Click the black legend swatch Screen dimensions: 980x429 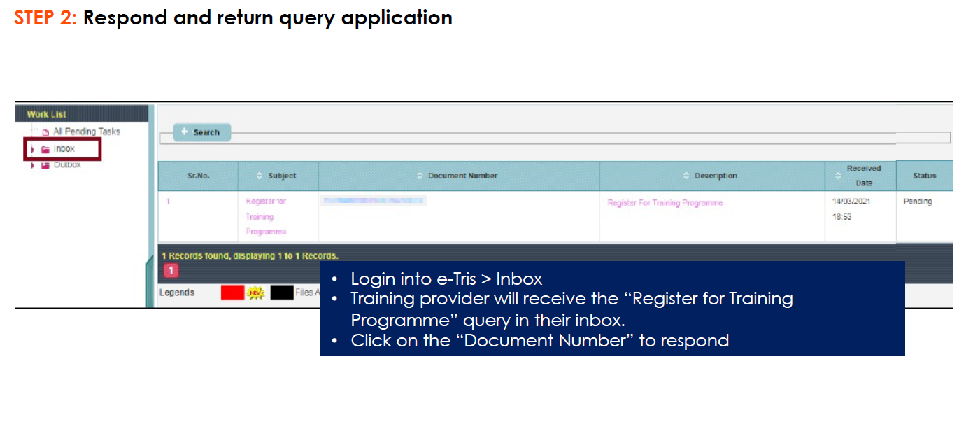(282, 293)
